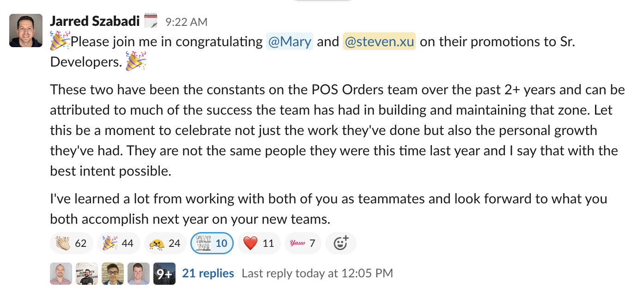644x294 pixels.
Task: Toggle the party popper reaction with 44
Action: coord(118,243)
